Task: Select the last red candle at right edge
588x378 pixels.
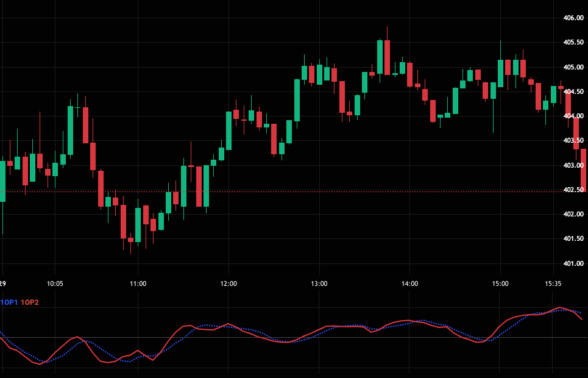Action: pos(584,169)
